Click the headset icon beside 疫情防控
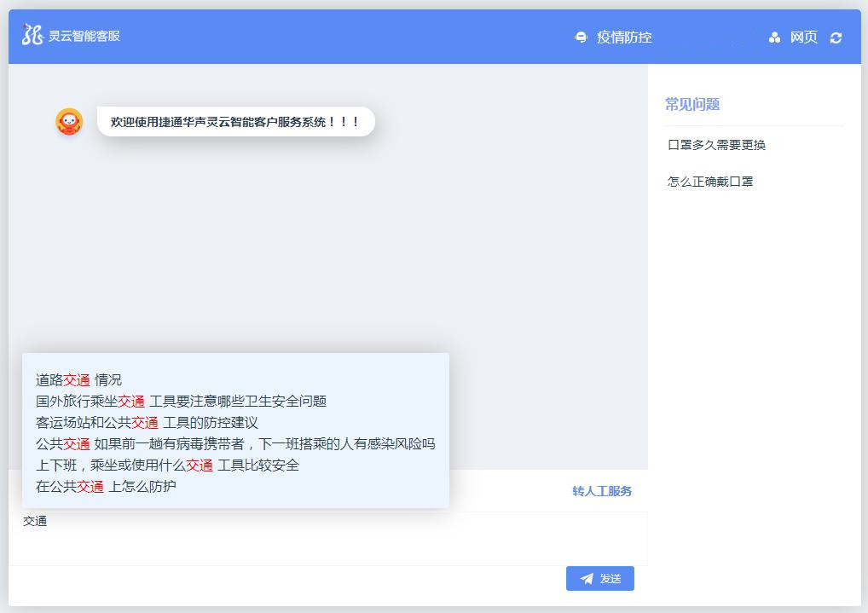The image size is (868, 613). (x=582, y=38)
